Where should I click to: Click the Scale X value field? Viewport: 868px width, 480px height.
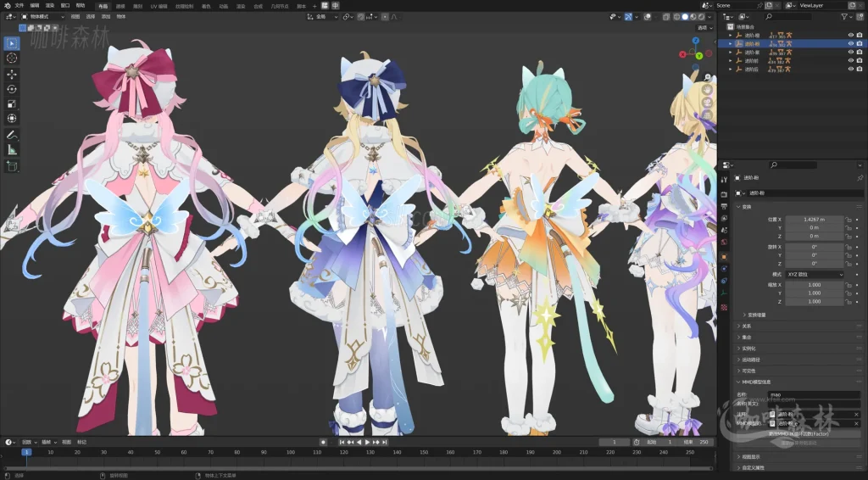pyautogui.click(x=815, y=285)
